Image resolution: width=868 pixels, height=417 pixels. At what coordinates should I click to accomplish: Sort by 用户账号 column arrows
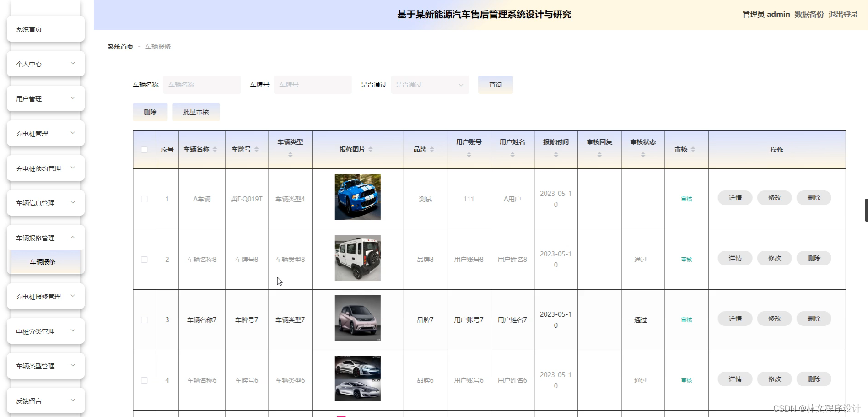coord(469,155)
